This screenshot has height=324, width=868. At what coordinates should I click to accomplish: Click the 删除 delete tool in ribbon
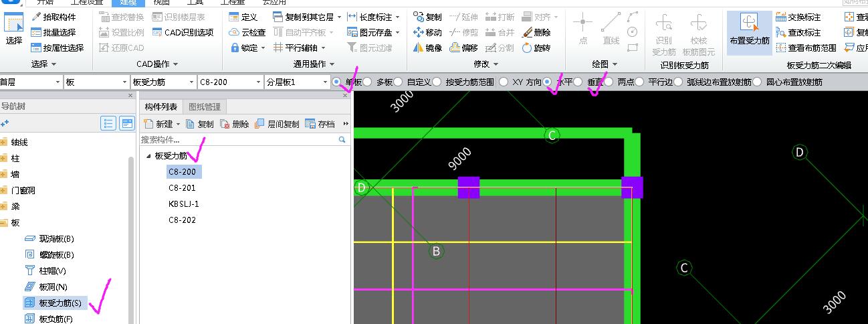click(536, 32)
